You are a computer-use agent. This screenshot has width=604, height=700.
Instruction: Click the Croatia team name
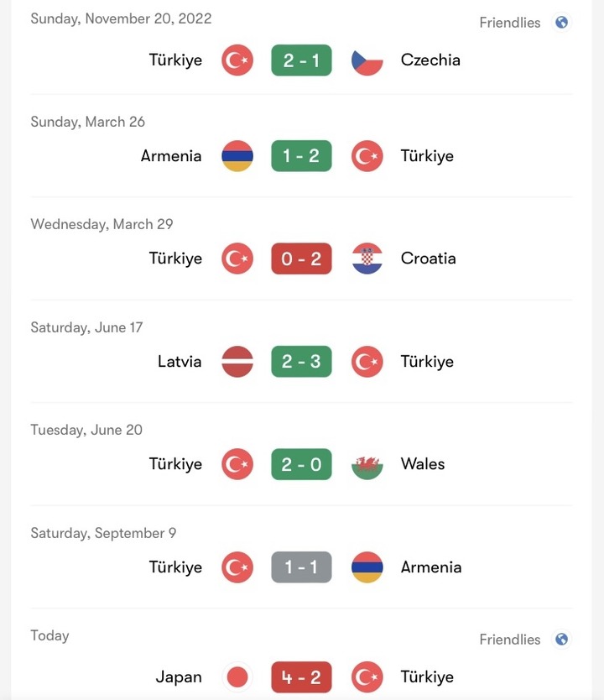pyautogui.click(x=428, y=259)
